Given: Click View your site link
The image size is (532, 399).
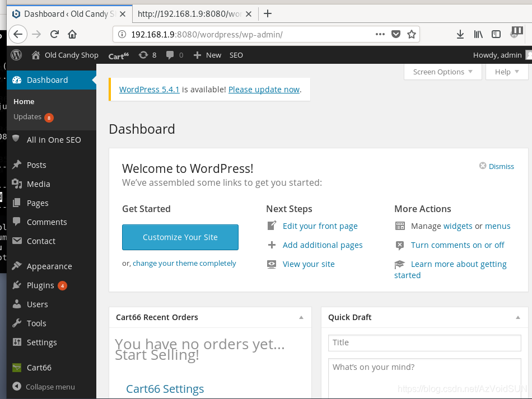Looking at the screenshot, I should tap(309, 264).
